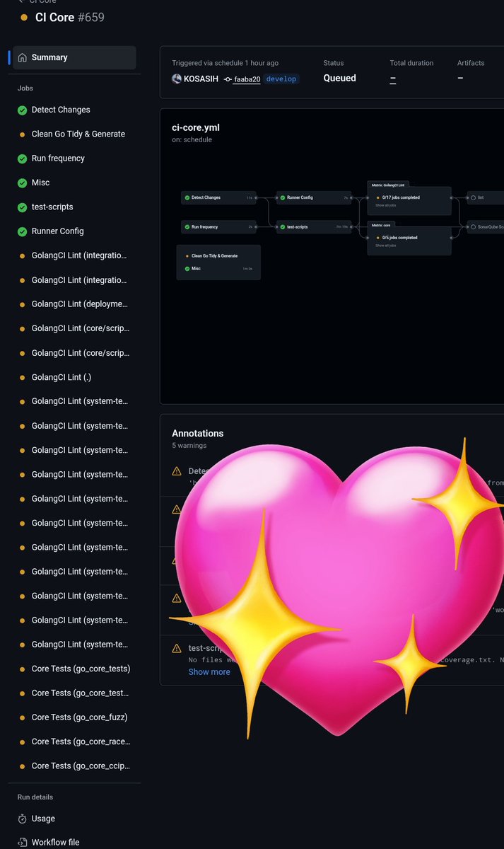This screenshot has width=504, height=849.
Task: Click the Annotations section heading
Action: point(198,433)
